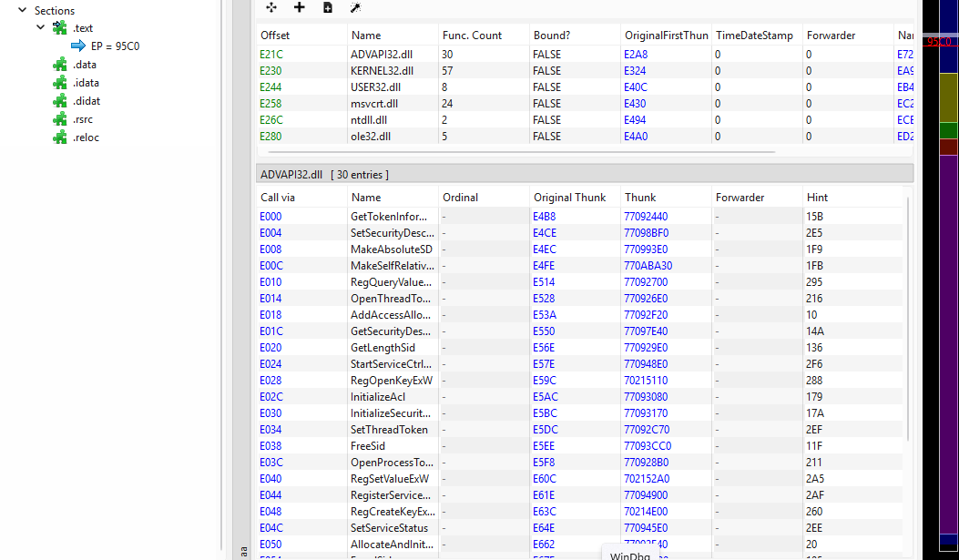Click thunk address 77092440

646,217
